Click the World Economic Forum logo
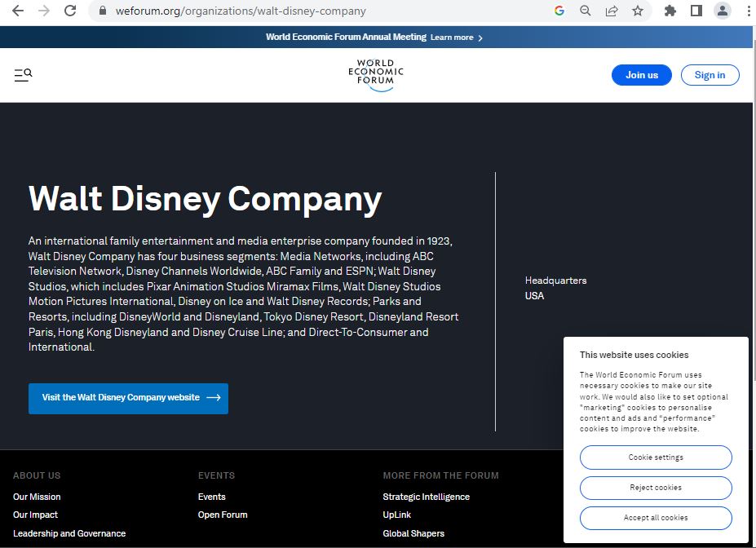Viewport: 756px width, 548px height. [x=376, y=75]
